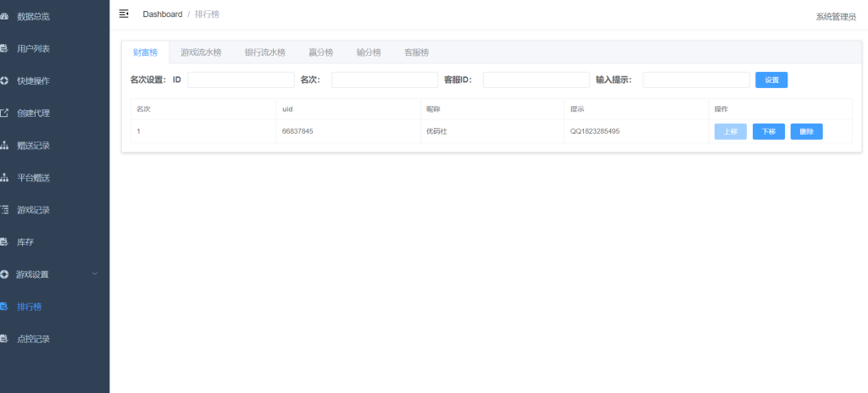The width and height of the screenshot is (868, 393).
Task: Click the 下移 button for 优码社
Action: pyautogui.click(x=768, y=131)
